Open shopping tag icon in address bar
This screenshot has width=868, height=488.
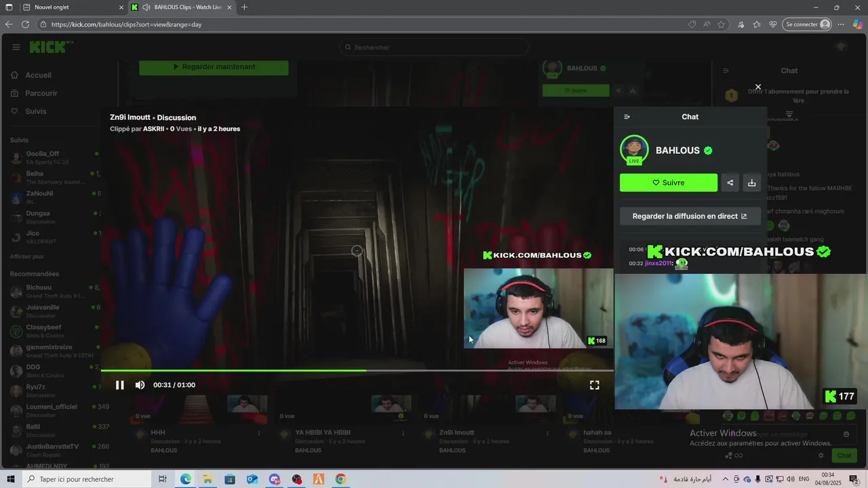692,24
